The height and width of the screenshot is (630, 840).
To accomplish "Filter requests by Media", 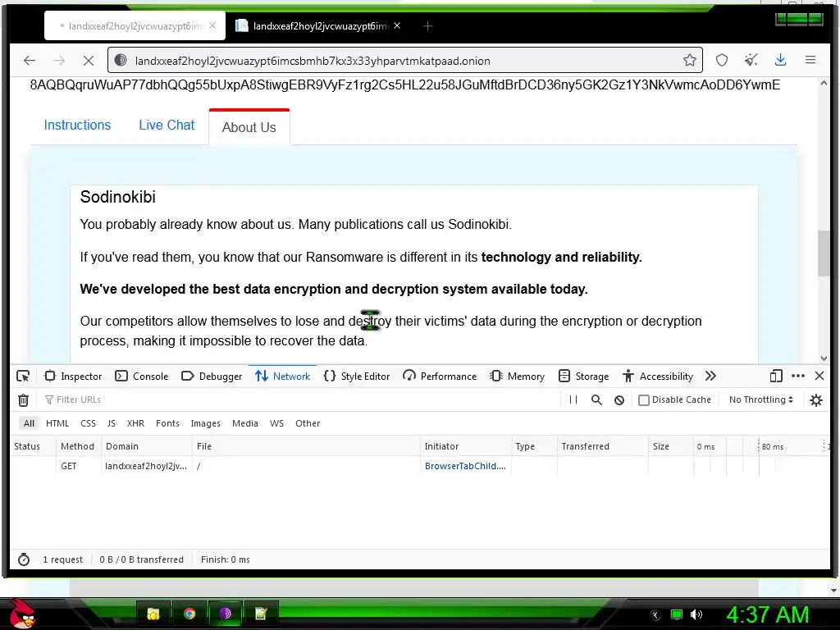I will [x=244, y=423].
